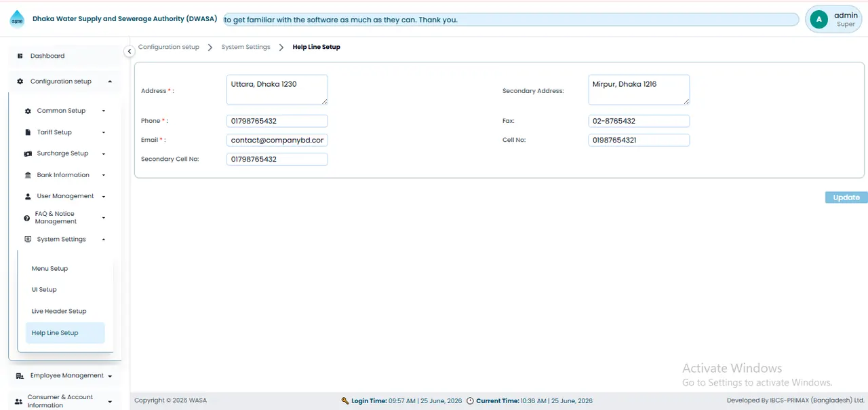Select Help Line Setup in the sidebar
Image resolution: width=868 pixels, height=410 pixels.
click(x=65, y=333)
